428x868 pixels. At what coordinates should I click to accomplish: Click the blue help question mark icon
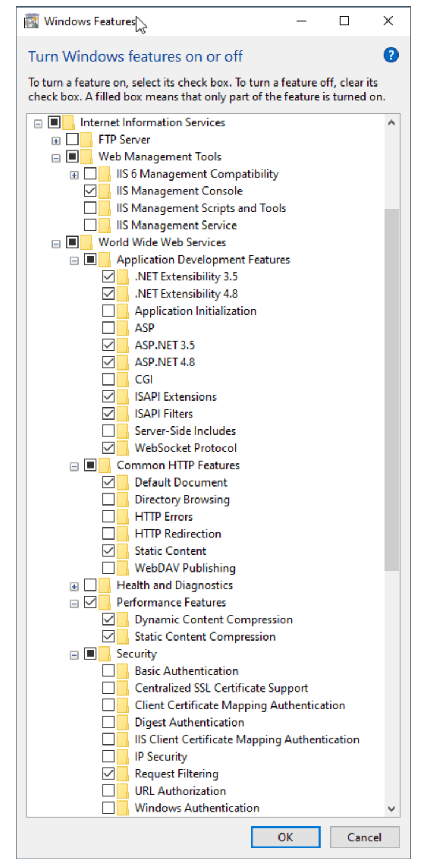tap(391, 55)
